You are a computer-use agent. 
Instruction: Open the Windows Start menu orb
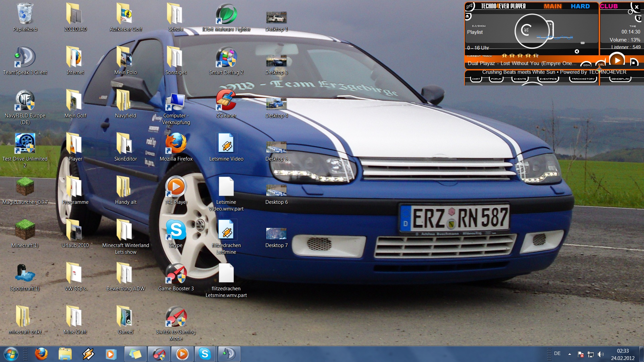point(11,354)
